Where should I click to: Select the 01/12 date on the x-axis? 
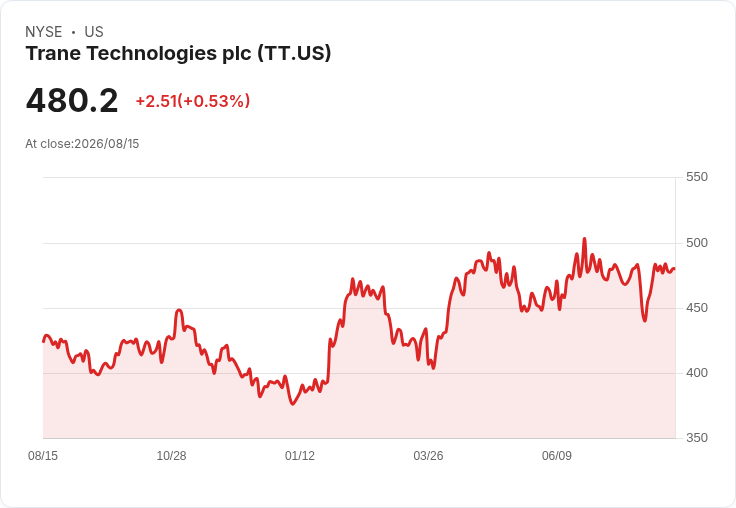click(x=300, y=455)
